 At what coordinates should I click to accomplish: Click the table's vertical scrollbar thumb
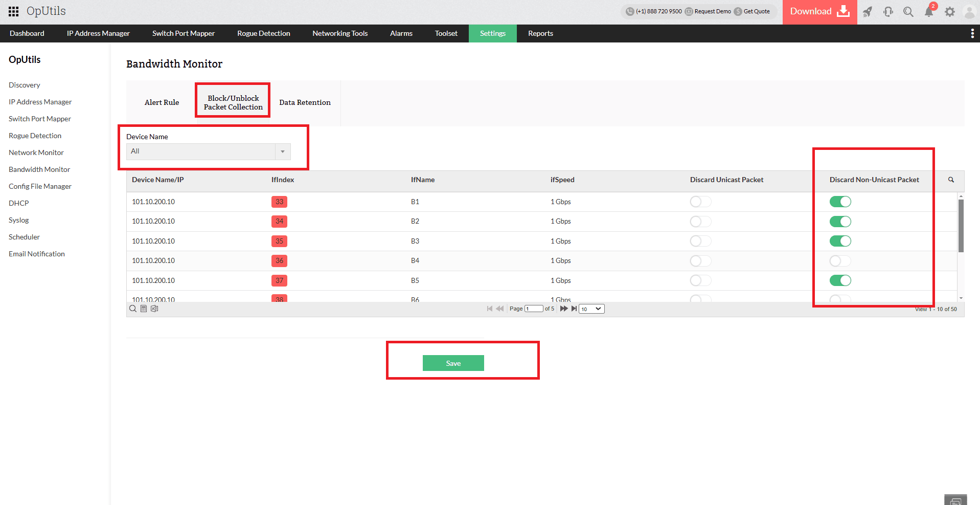coord(961,225)
